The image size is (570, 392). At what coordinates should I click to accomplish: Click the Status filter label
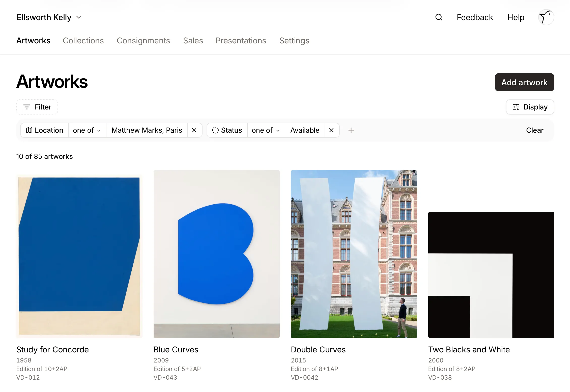pos(227,130)
